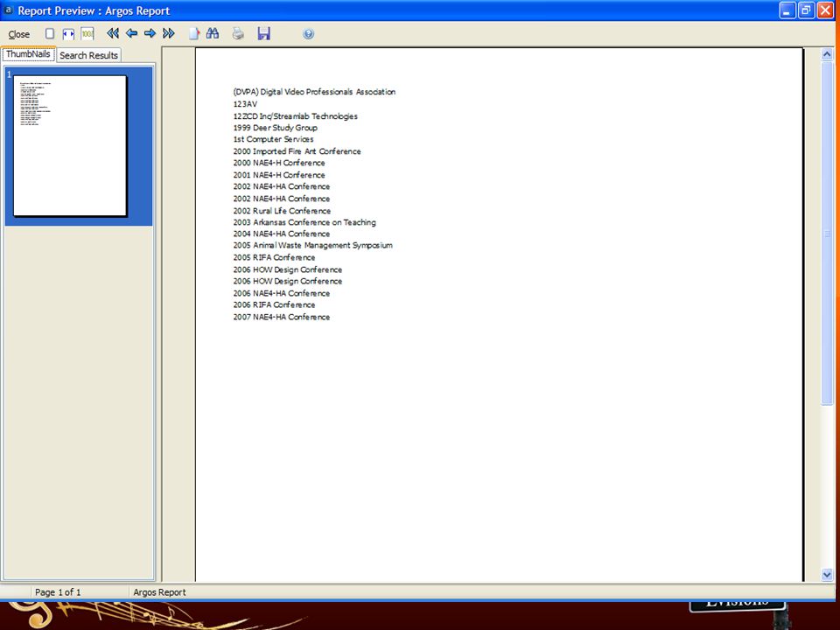This screenshot has height=630, width=840.
Task: Click the go-to-page document icon
Action: [x=194, y=34]
